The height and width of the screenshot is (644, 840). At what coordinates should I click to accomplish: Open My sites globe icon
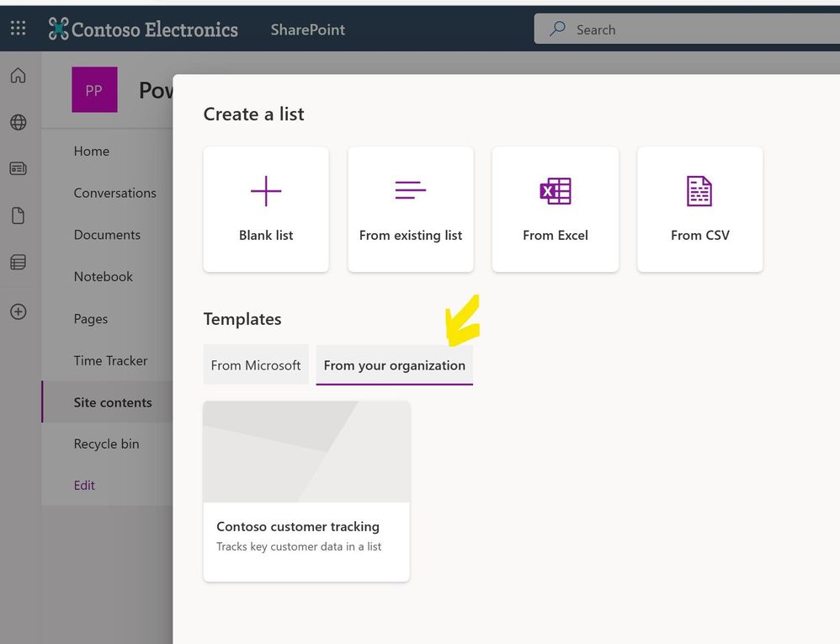(x=19, y=122)
